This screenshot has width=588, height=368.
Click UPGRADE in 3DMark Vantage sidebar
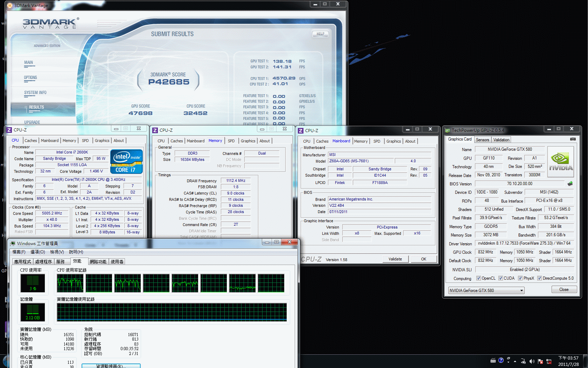[32, 122]
